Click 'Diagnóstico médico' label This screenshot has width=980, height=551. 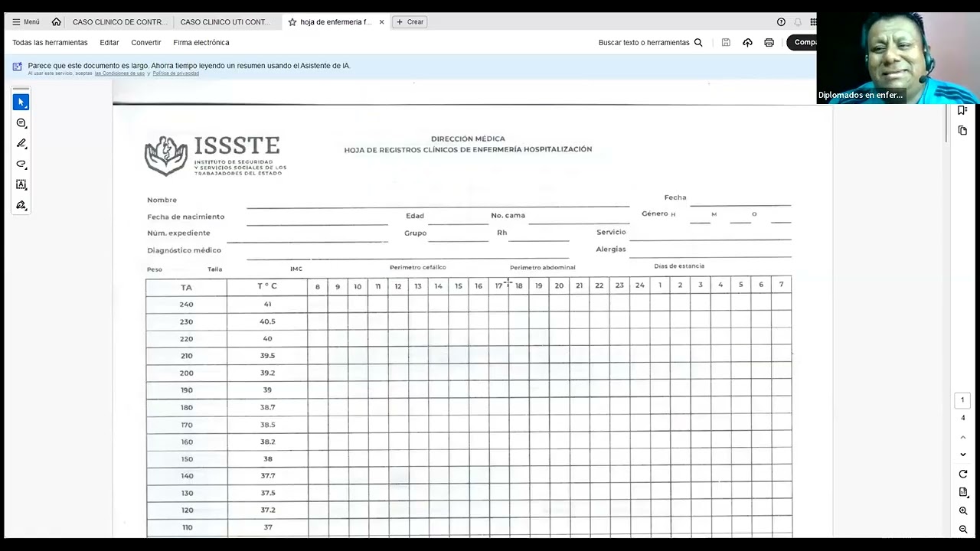[x=184, y=250]
